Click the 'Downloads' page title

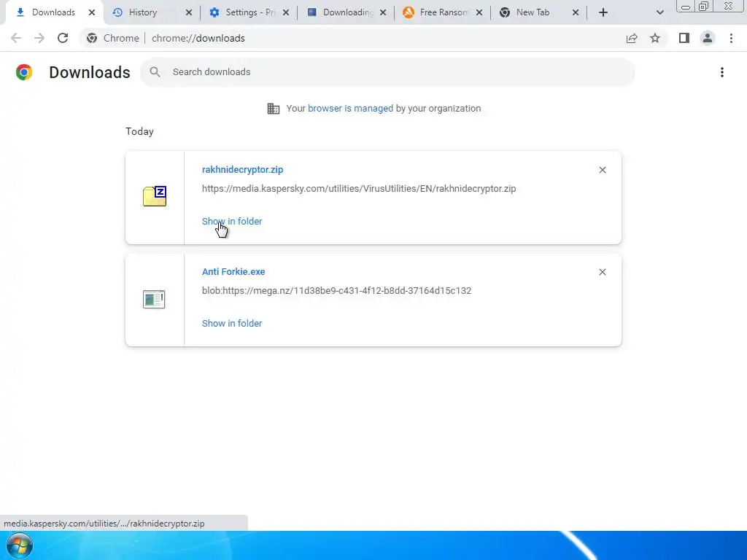(x=90, y=72)
